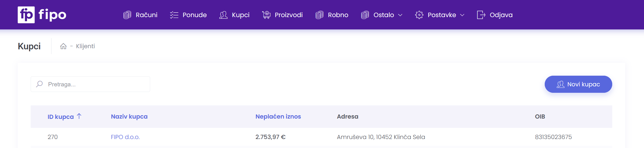Toggle sort arrow on ID kupca column
Image resolution: width=644 pixels, height=148 pixels.
(79, 116)
